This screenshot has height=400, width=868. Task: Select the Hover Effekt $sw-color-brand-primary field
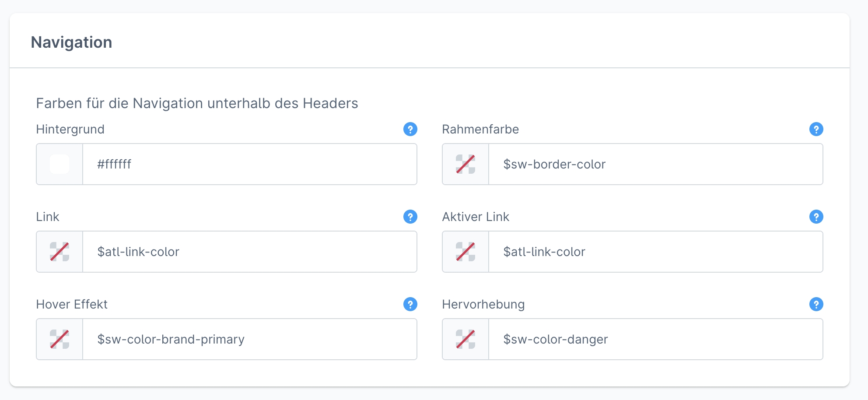(249, 339)
